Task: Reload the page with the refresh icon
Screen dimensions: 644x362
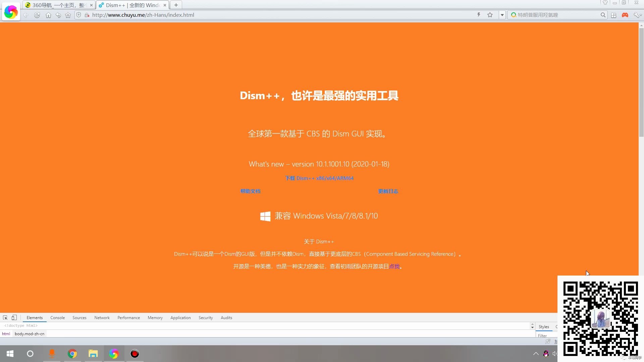Action: 37,15
